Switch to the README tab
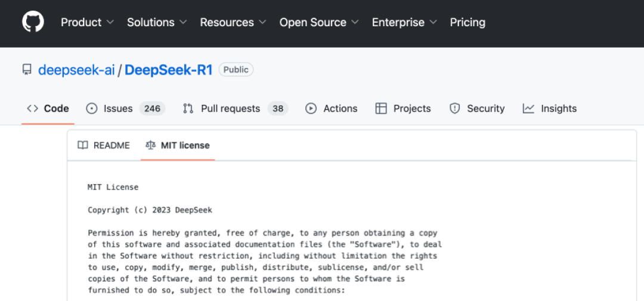The height and width of the screenshot is (301, 644). [x=104, y=145]
